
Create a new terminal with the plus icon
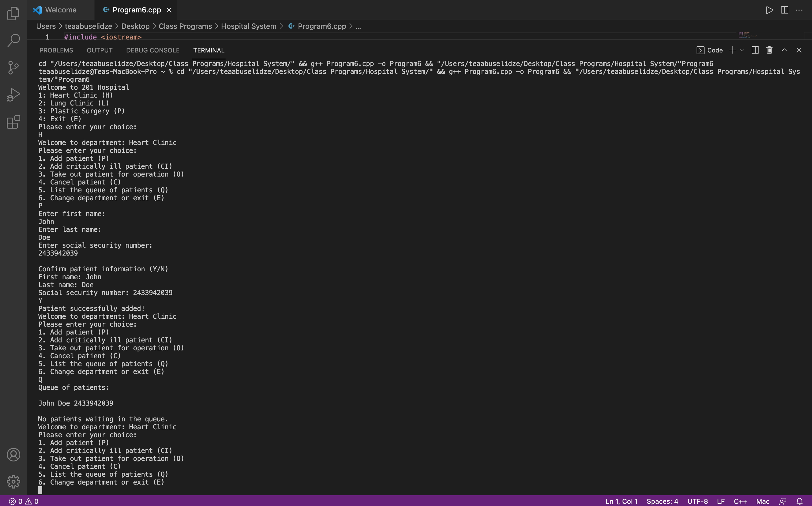(x=732, y=50)
